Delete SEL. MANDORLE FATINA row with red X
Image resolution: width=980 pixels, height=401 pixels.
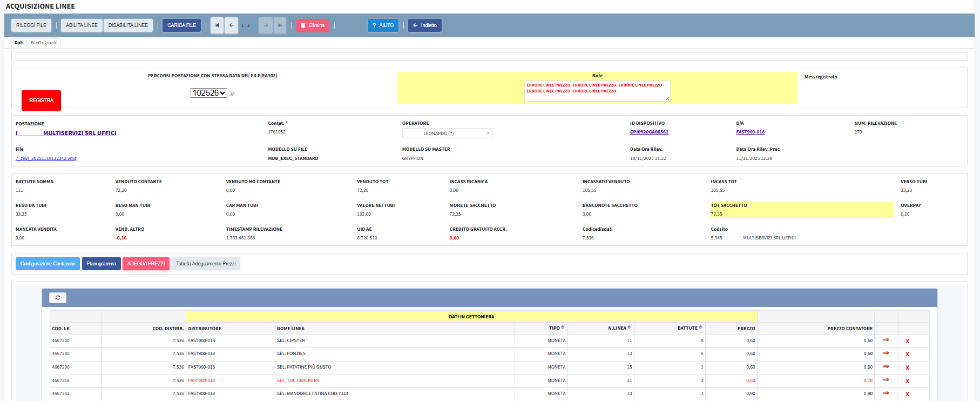(x=907, y=394)
